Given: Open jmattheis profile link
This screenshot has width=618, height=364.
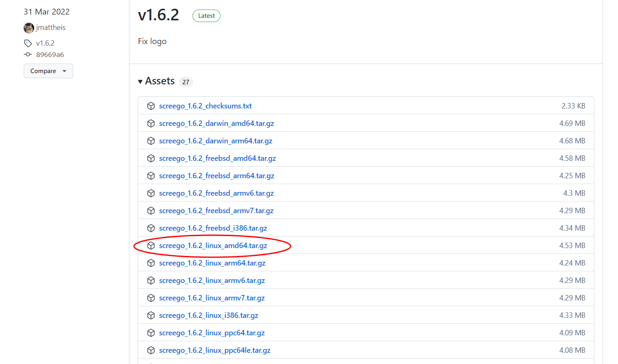Looking at the screenshot, I should point(51,27).
